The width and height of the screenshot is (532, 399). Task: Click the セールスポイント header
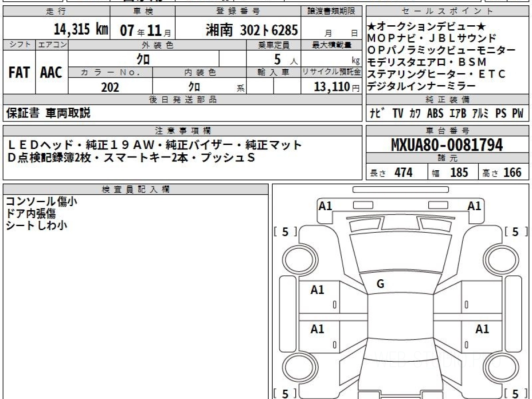click(x=447, y=12)
